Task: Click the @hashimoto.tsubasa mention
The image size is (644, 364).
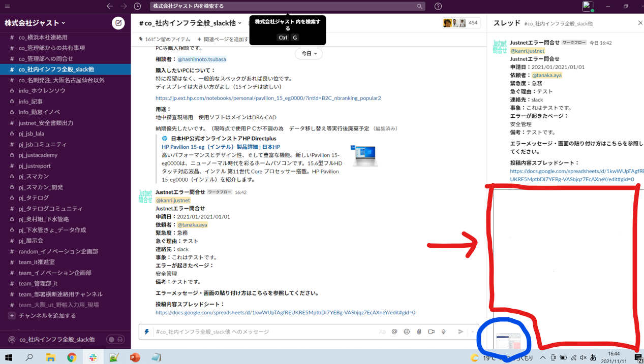Action: point(202,59)
